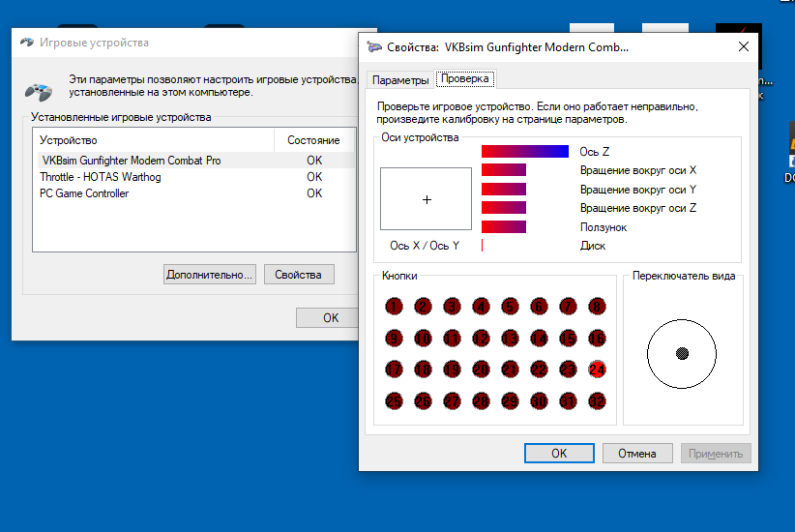The width and height of the screenshot is (795, 532).
Task: Click button indicator 7
Action: 568,307
